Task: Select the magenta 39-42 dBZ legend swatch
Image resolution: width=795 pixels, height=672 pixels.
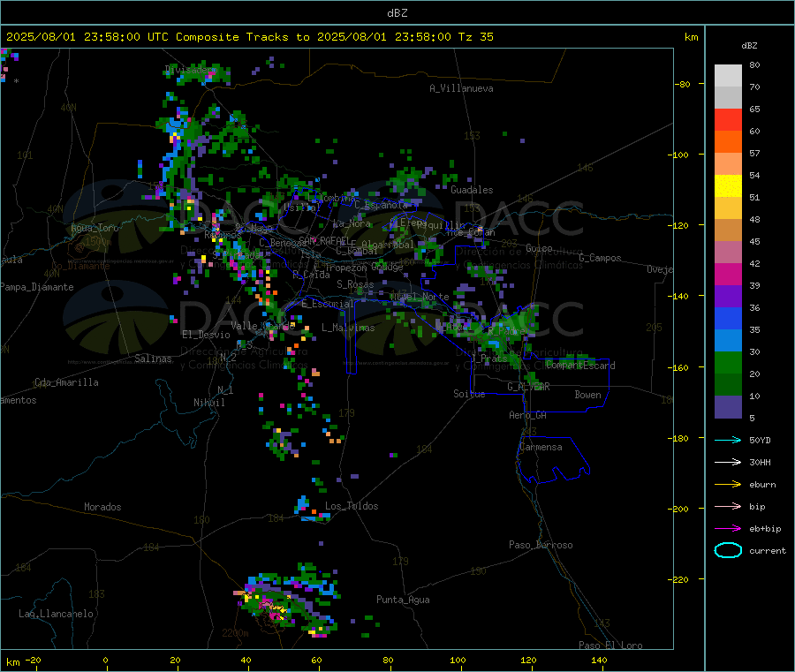Action: pos(728,274)
